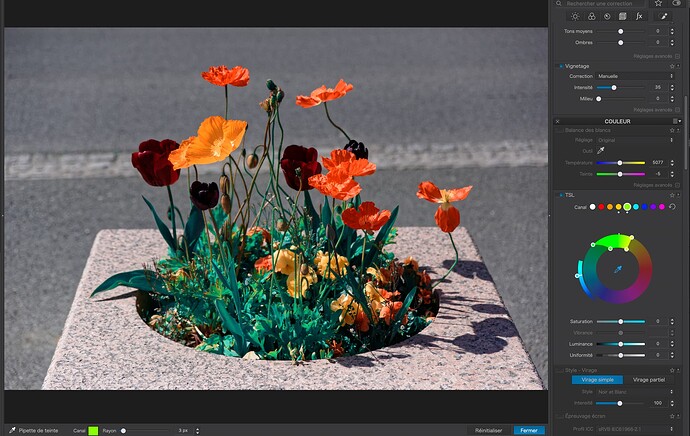690x436 pixels.
Task: Reset the TSL channel with circular arrow
Action: click(x=672, y=206)
